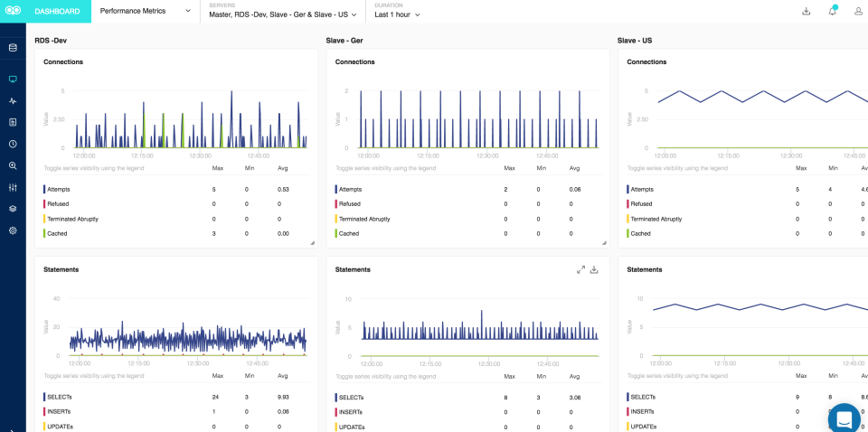Open the database servers icon in sidebar
868x432 pixels.
13,48
